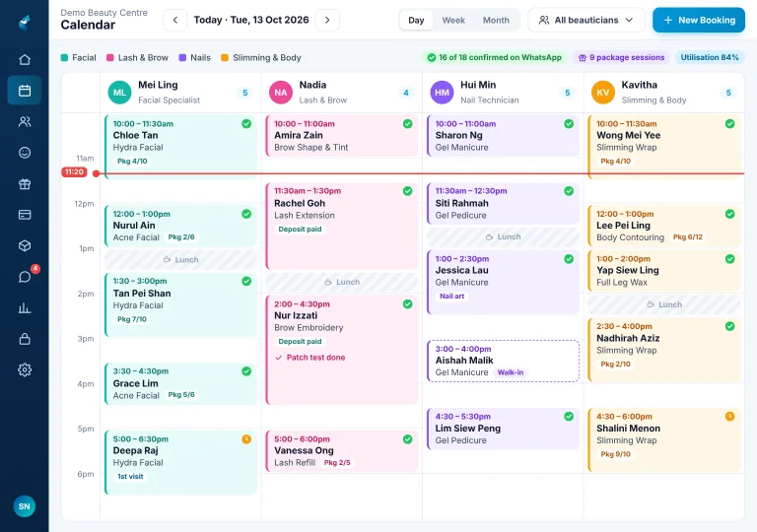Click pending clock icon on Shalini Menon booking
Viewport: 757px width, 532px height.
point(730,416)
